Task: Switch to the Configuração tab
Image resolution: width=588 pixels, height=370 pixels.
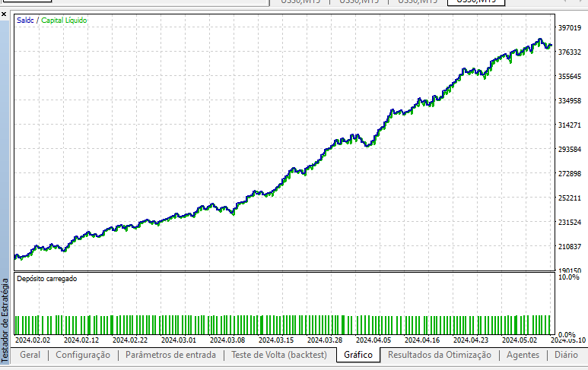Action: [83, 355]
